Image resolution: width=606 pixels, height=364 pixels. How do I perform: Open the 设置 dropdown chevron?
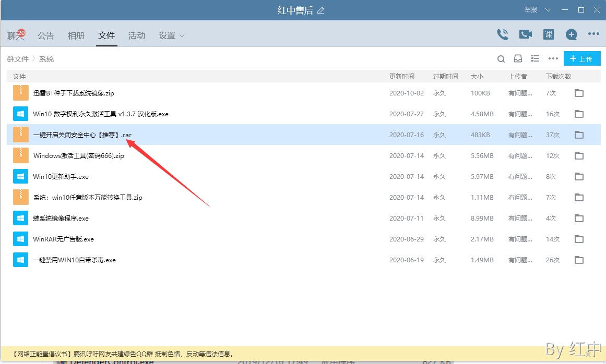coord(182,35)
